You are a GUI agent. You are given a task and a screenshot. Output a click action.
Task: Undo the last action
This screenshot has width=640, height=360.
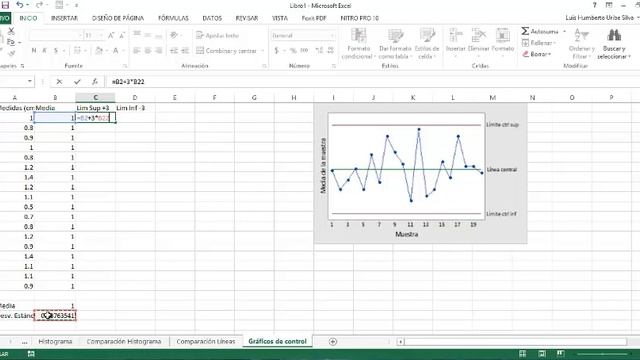tap(20, 5)
